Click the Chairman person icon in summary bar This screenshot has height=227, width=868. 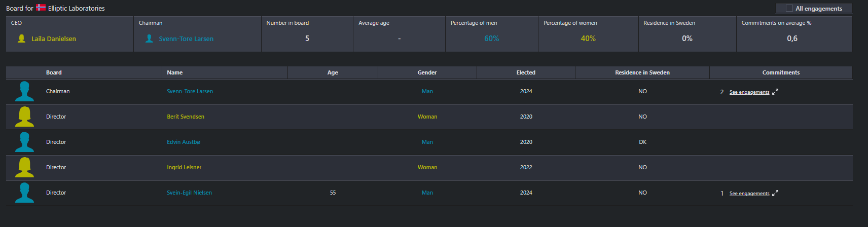(x=149, y=39)
